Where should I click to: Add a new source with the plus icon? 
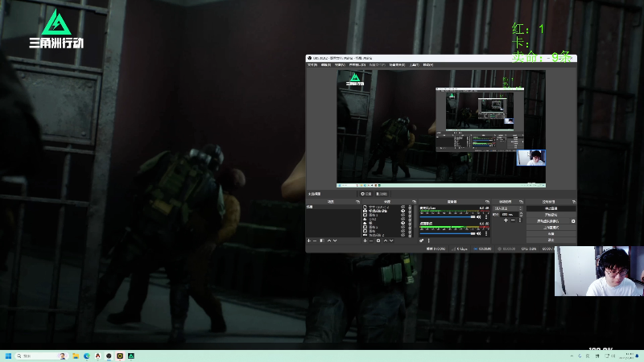[x=365, y=241]
